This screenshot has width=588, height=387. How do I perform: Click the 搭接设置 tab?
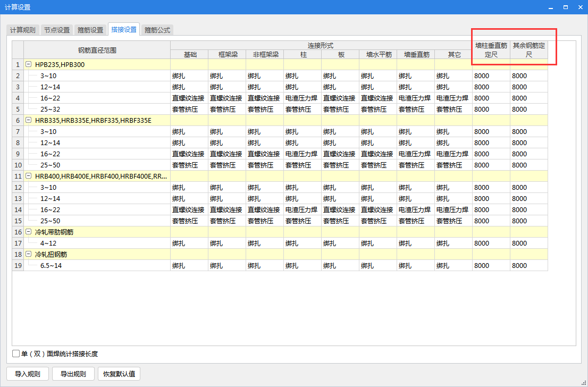(124, 29)
